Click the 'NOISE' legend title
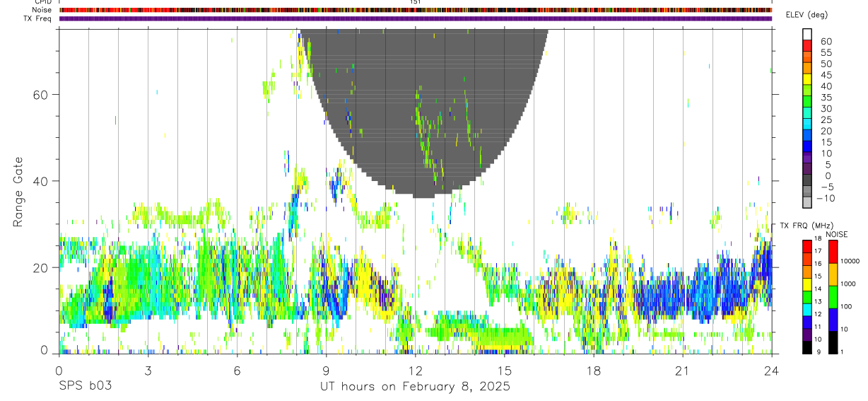 click(837, 234)
